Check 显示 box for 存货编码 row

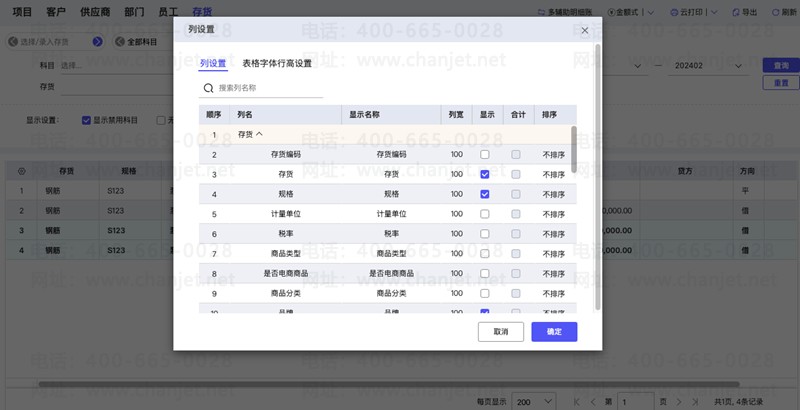click(x=485, y=155)
